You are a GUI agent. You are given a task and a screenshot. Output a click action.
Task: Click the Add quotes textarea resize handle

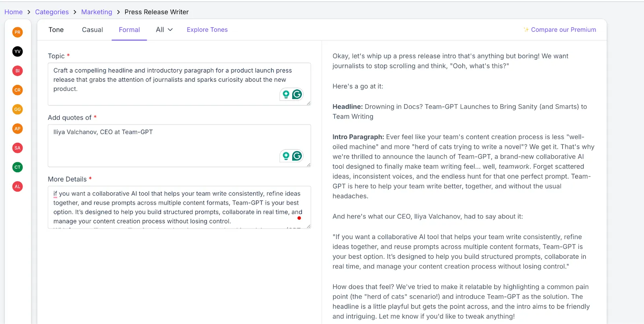(309, 165)
